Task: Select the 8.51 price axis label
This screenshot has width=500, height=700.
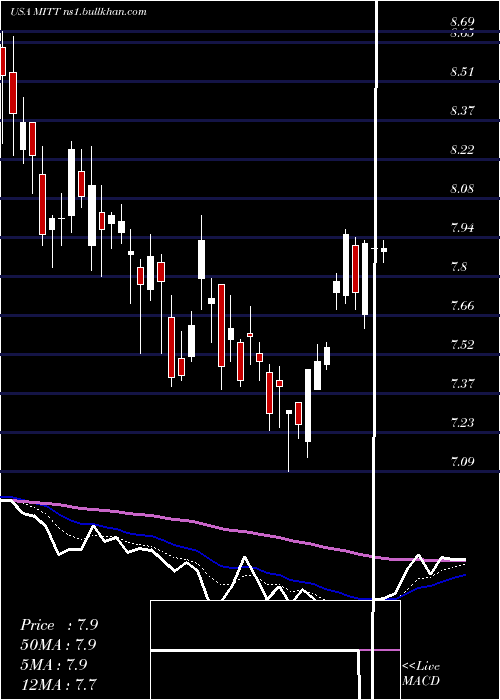Action: (x=462, y=71)
